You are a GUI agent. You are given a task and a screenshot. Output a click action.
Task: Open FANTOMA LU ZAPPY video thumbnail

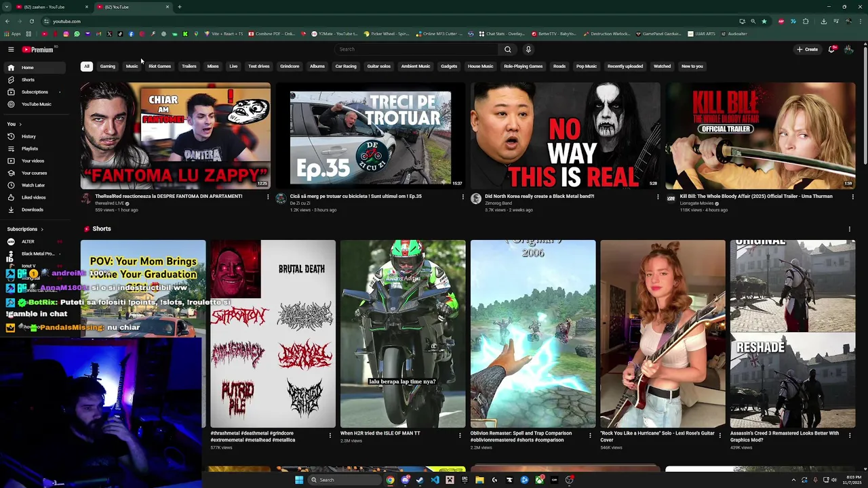(x=176, y=136)
